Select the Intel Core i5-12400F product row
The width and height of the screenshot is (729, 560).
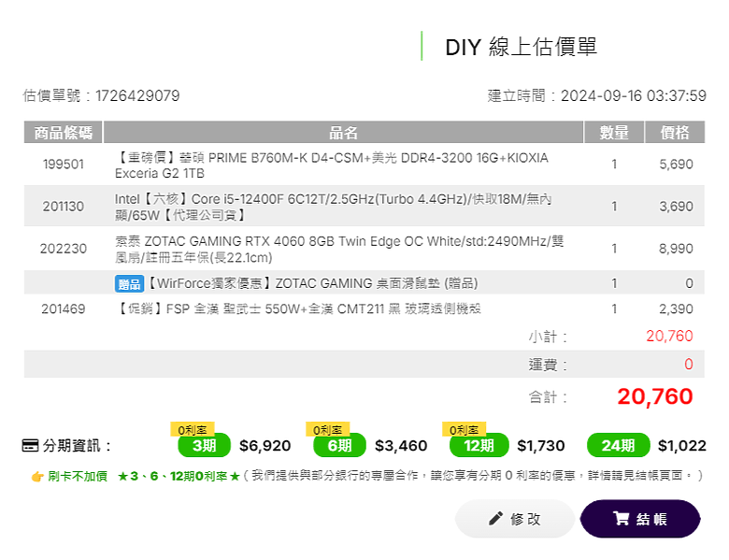click(x=364, y=206)
